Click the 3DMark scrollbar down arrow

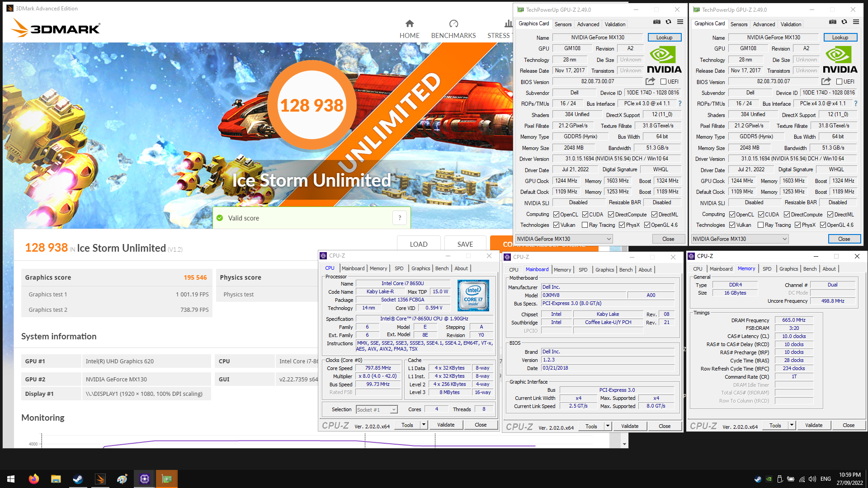(624, 444)
